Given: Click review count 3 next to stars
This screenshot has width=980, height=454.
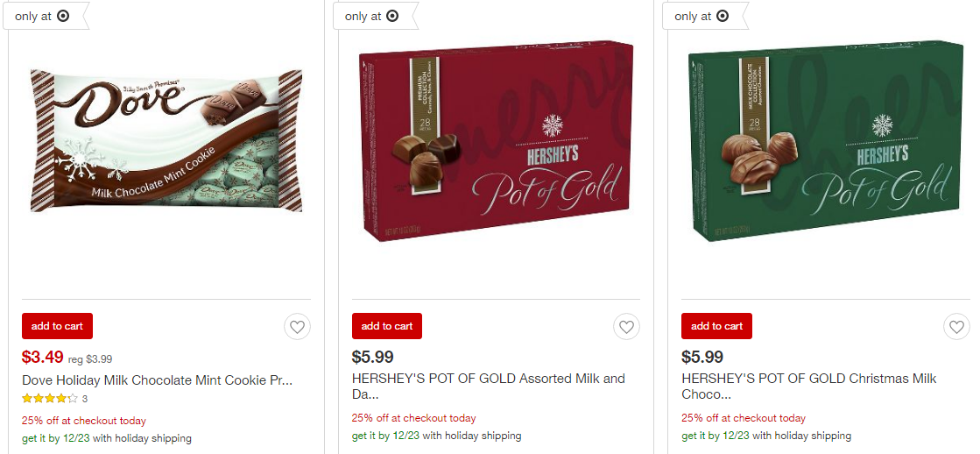Looking at the screenshot, I should [x=85, y=398].
